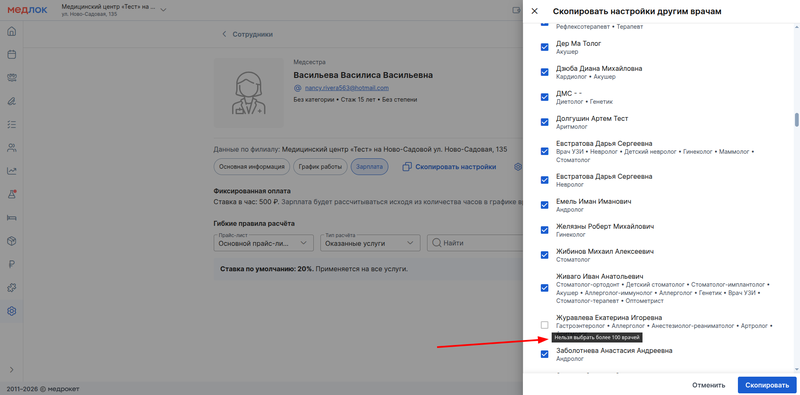Viewport: 800px width, 395px height.
Task: Open the medical center branch dropdown
Action: 113,10
